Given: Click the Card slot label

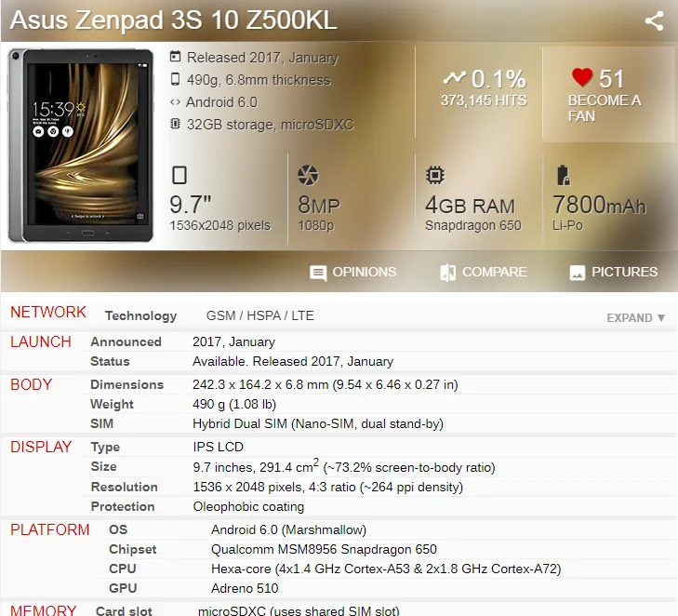Looking at the screenshot, I should click(x=124, y=610).
